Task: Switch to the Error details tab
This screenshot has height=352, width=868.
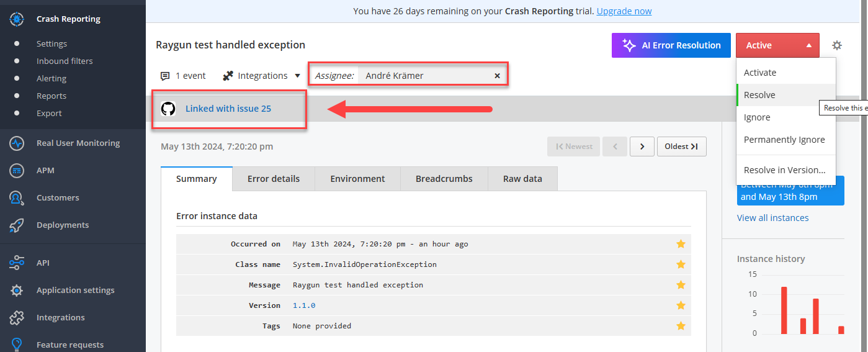Action: (x=274, y=179)
